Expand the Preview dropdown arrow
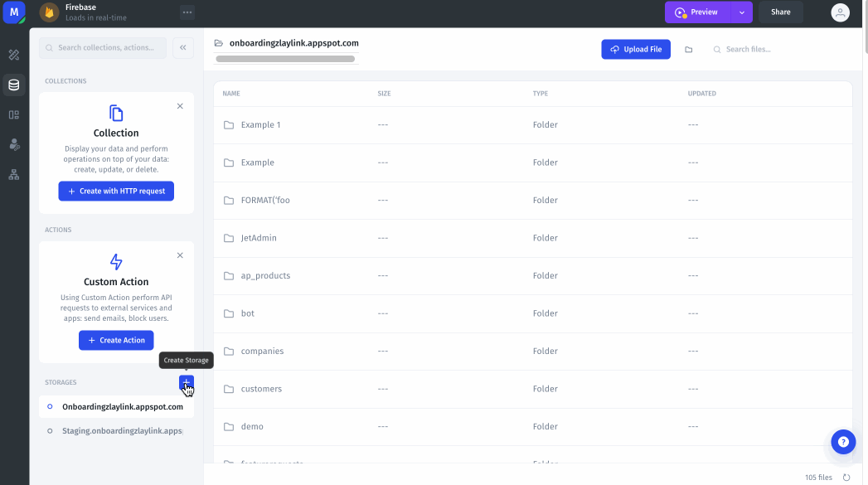The image size is (868, 485). [x=742, y=12]
